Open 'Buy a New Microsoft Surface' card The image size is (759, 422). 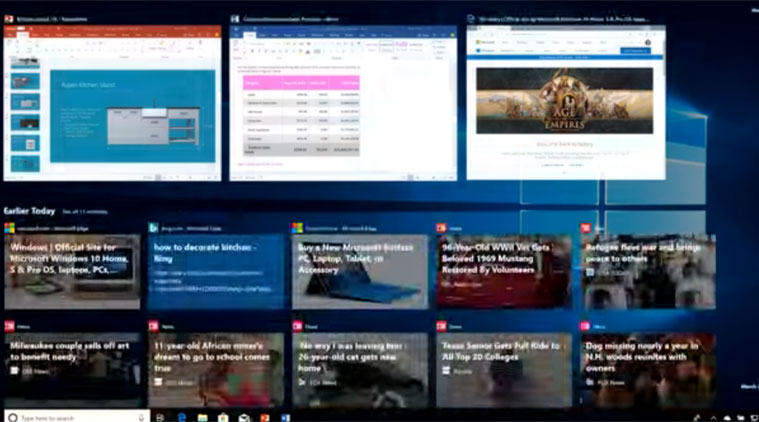(x=360, y=272)
